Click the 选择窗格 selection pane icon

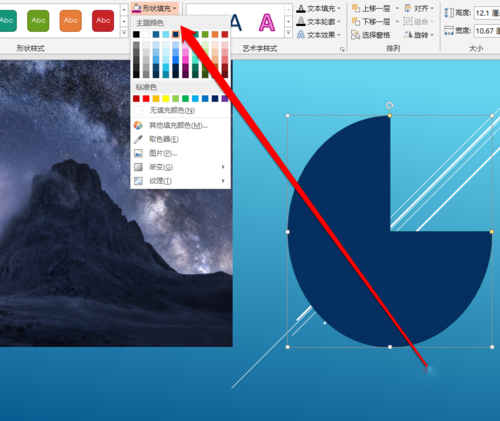356,35
